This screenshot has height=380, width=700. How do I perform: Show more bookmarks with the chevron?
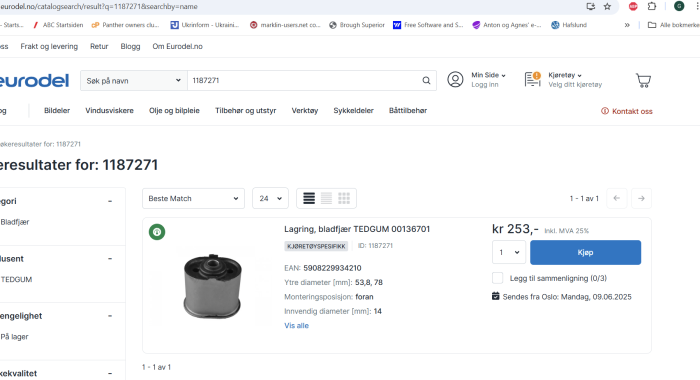(627, 25)
